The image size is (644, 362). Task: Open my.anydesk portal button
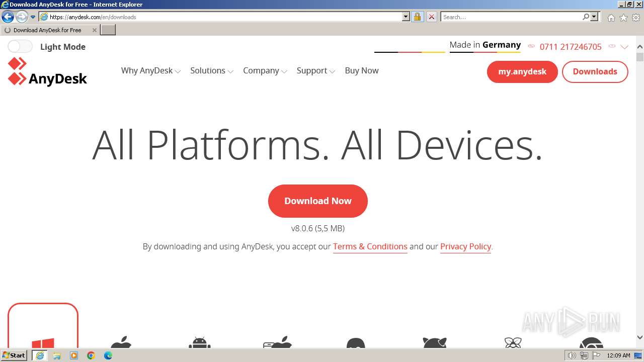click(x=522, y=72)
